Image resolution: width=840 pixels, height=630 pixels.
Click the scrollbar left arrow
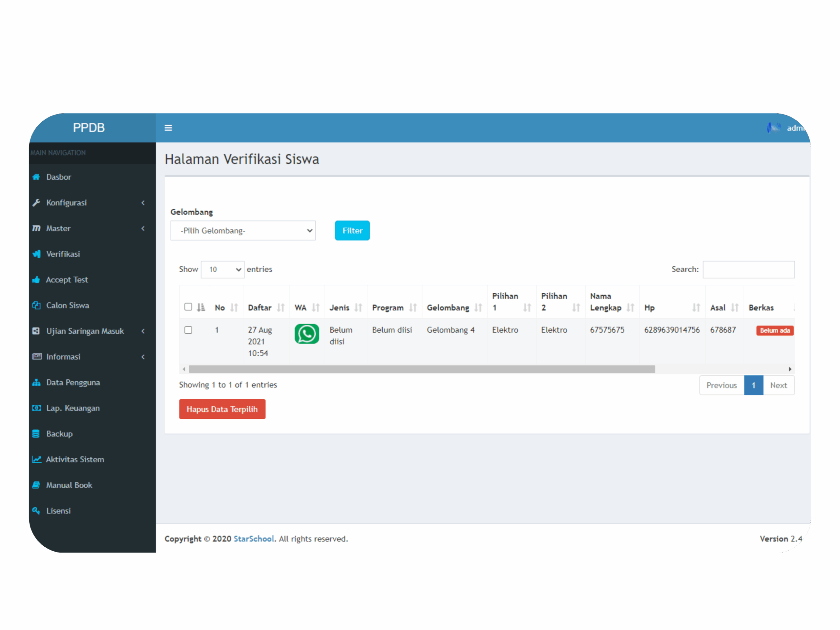pyautogui.click(x=184, y=369)
